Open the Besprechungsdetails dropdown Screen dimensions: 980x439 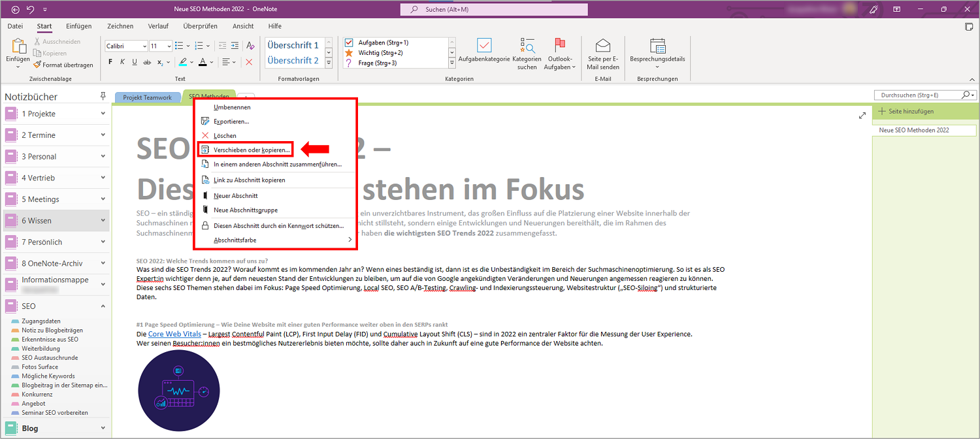(657, 53)
